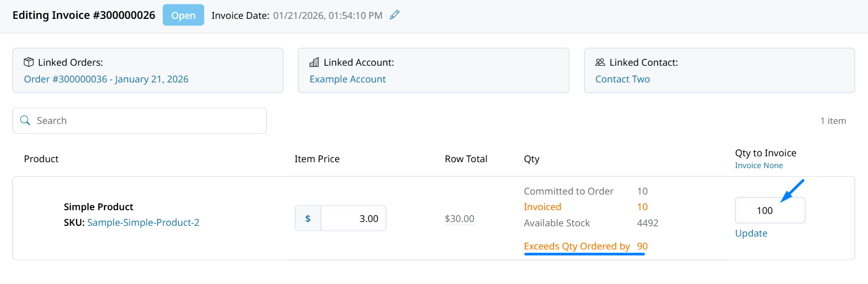Select the Invoice None link
This screenshot has height=284, width=868.
(x=759, y=165)
